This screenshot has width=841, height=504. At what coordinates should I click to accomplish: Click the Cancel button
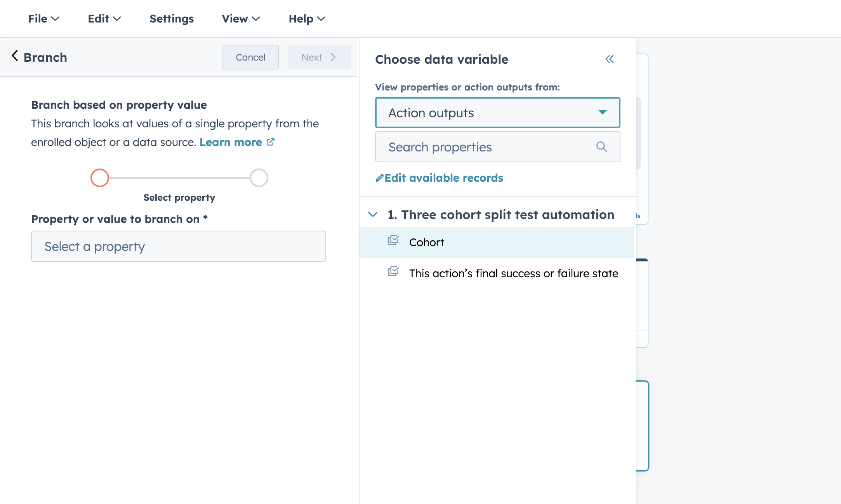pos(250,57)
